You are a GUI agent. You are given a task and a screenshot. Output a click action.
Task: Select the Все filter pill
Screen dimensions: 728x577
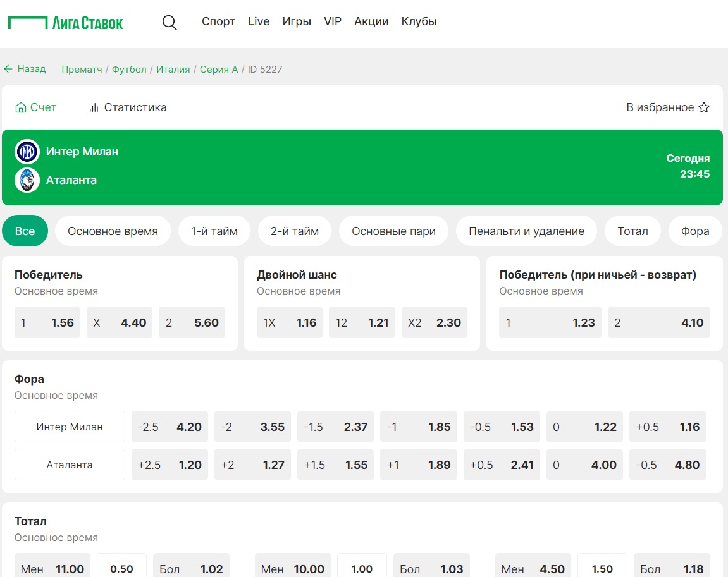25,231
